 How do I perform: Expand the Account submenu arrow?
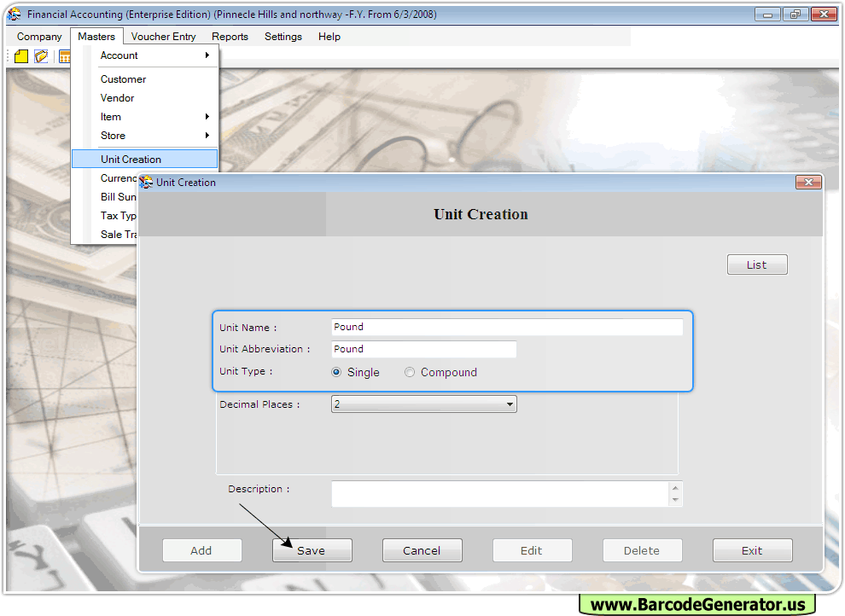point(207,55)
